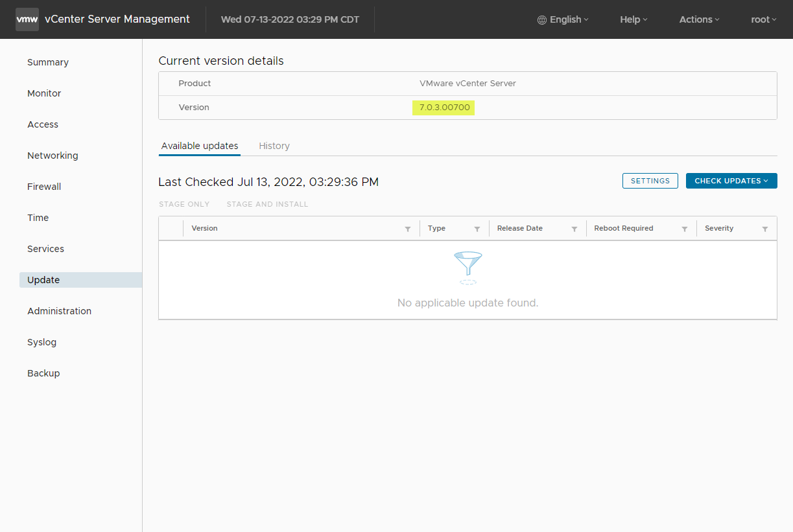
Task: Open the Firewall sidebar section
Action: (x=44, y=187)
